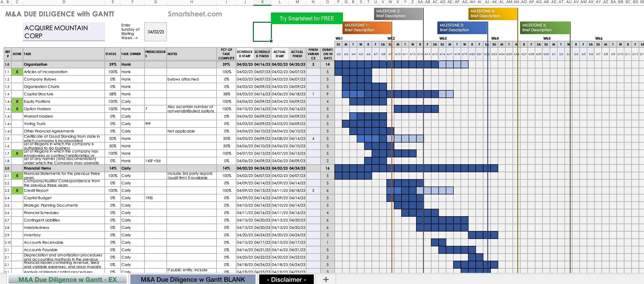
Task: Toggle DONE mark for Financial Statements row
Action: tap(17, 176)
